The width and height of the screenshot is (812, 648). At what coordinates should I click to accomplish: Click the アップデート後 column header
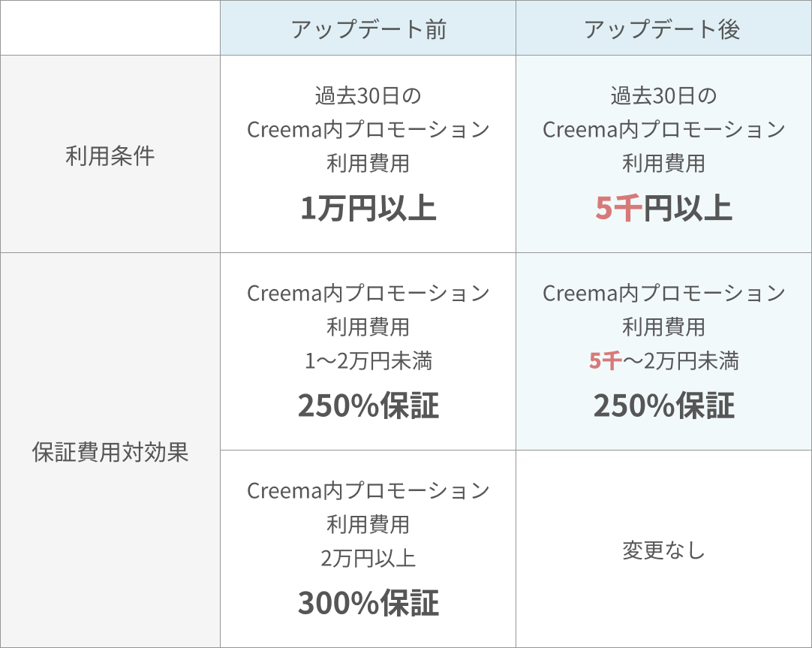(663, 29)
